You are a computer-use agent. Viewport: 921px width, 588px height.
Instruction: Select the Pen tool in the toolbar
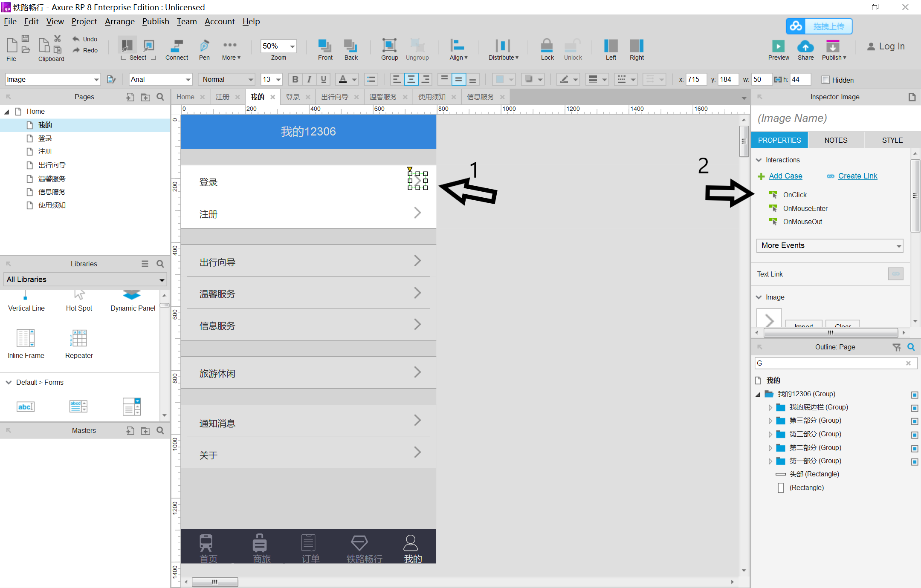click(204, 49)
